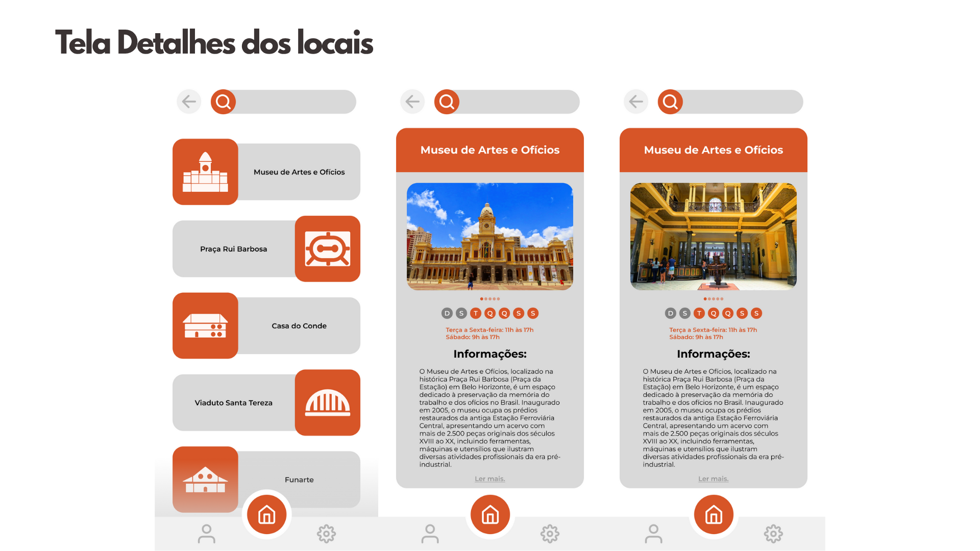
Task: Click the museum exterior photo
Action: pyautogui.click(x=489, y=237)
